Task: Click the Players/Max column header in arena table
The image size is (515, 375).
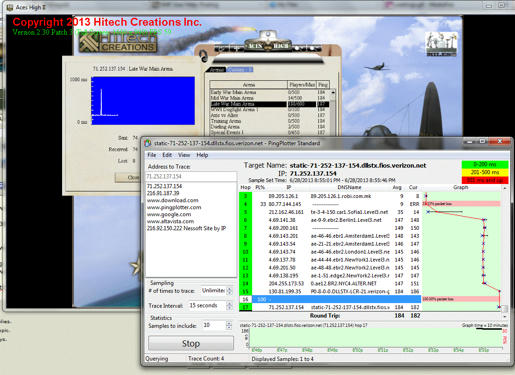Action: tap(302, 85)
